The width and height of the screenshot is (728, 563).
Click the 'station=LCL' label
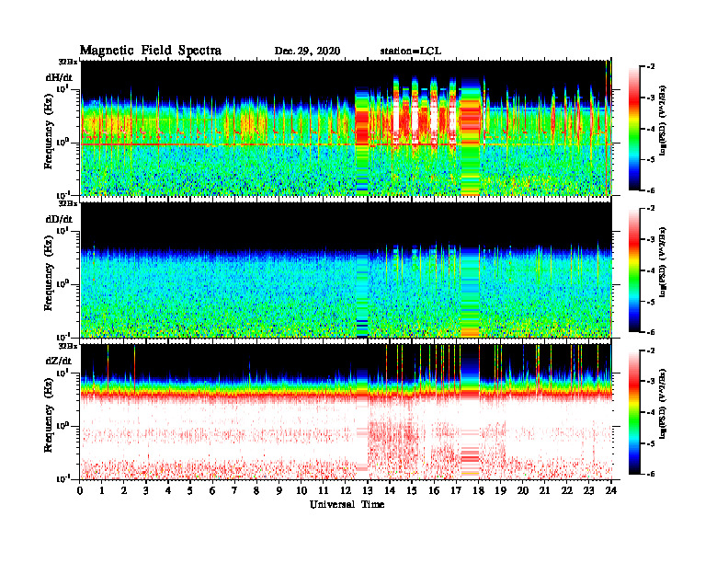[411, 52]
